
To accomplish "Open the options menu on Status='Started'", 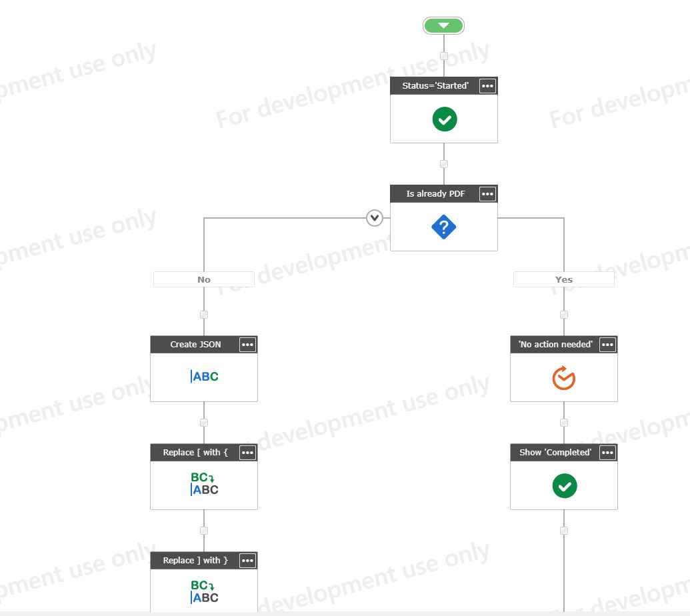I will click(x=487, y=85).
